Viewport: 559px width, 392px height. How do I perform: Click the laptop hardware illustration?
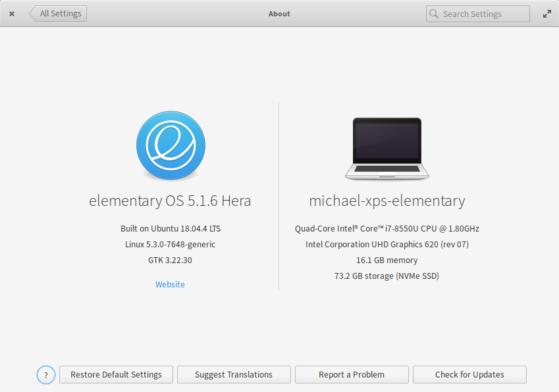tap(387, 147)
